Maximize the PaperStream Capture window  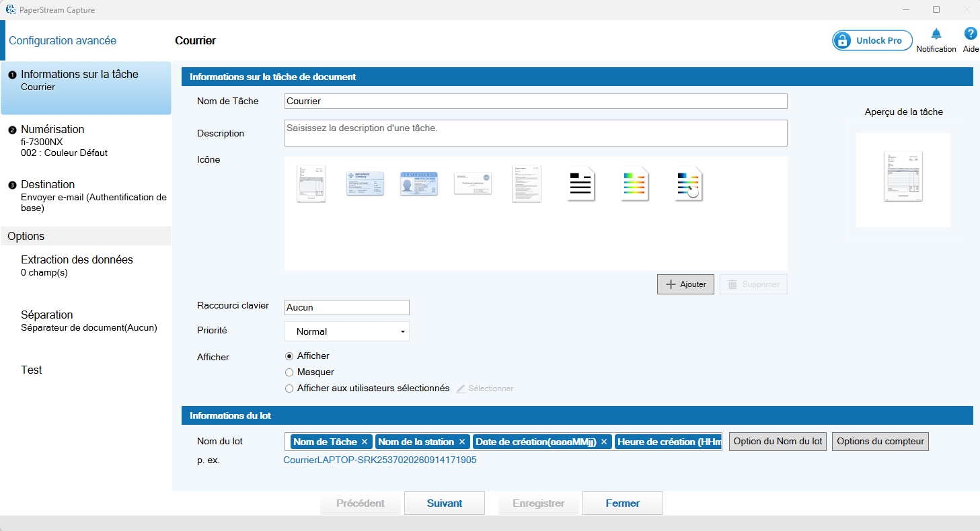(936, 10)
